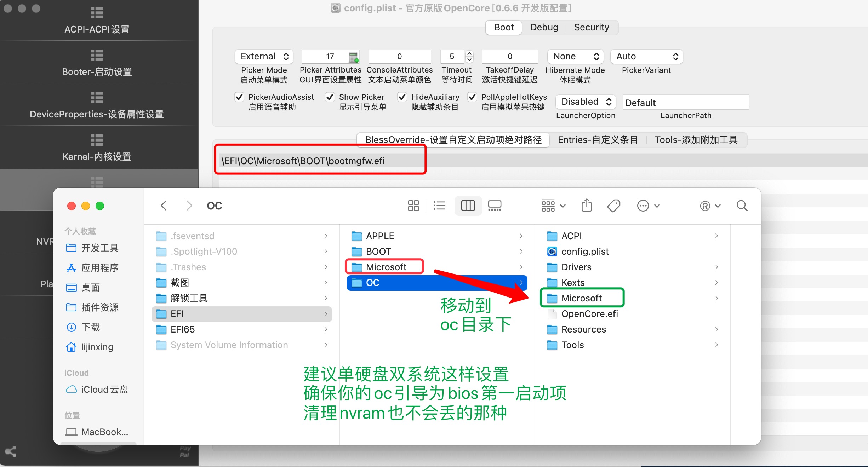Open LauncherOption Disabled dropdown
The width and height of the screenshot is (868, 467).
[x=586, y=102]
